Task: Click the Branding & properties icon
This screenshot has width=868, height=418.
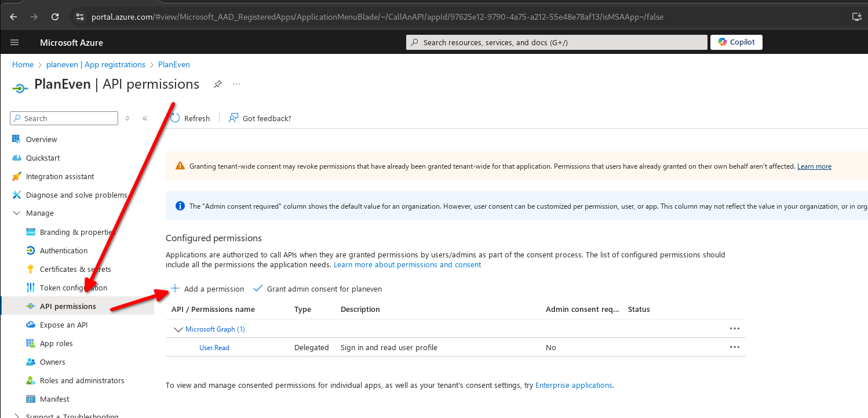Action: 31,232
